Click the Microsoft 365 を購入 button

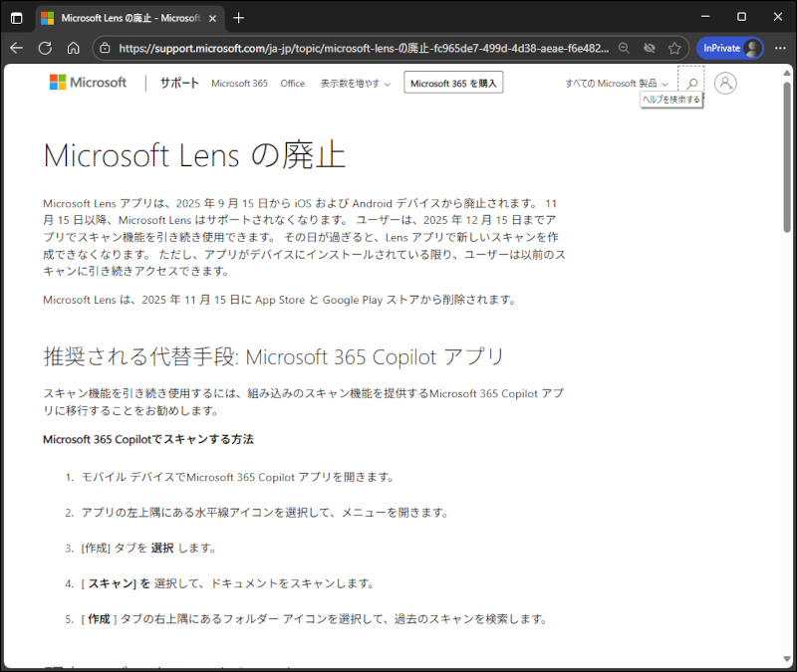point(453,84)
